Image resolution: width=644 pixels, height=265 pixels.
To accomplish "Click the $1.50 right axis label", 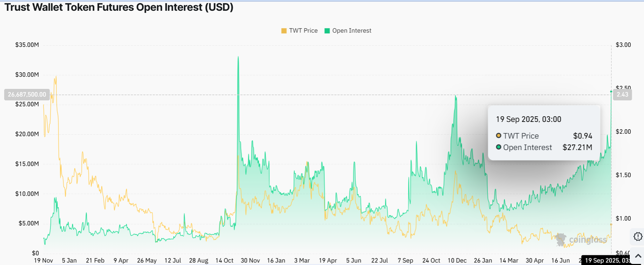I will pyautogui.click(x=623, y=175).
